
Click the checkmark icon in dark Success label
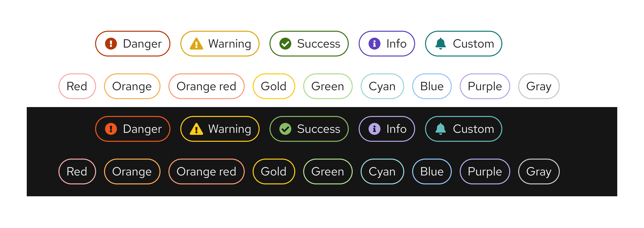[x=285, y=129]
